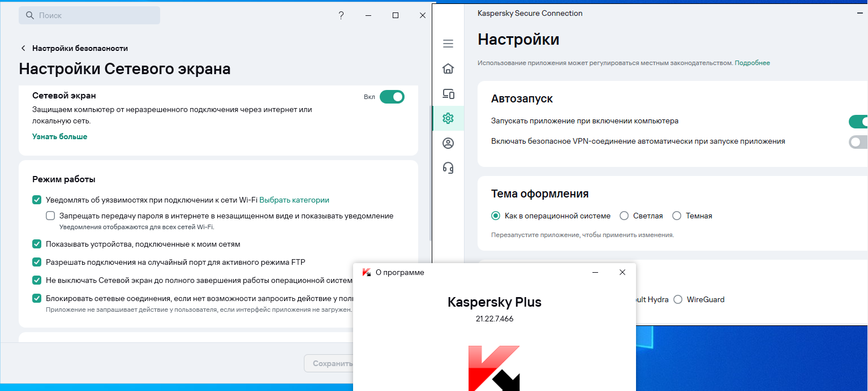The height and width of the screenshot is (391, 868).
Task: Open the support headset icon in sidebar
Action: (x=448, y=167)
